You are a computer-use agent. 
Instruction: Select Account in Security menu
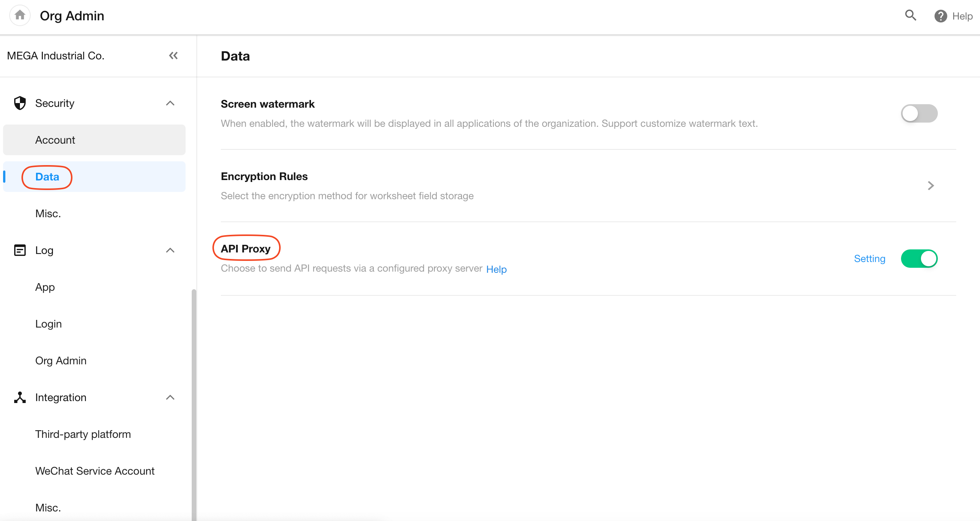pyautogui.click(x=55, y=140)
